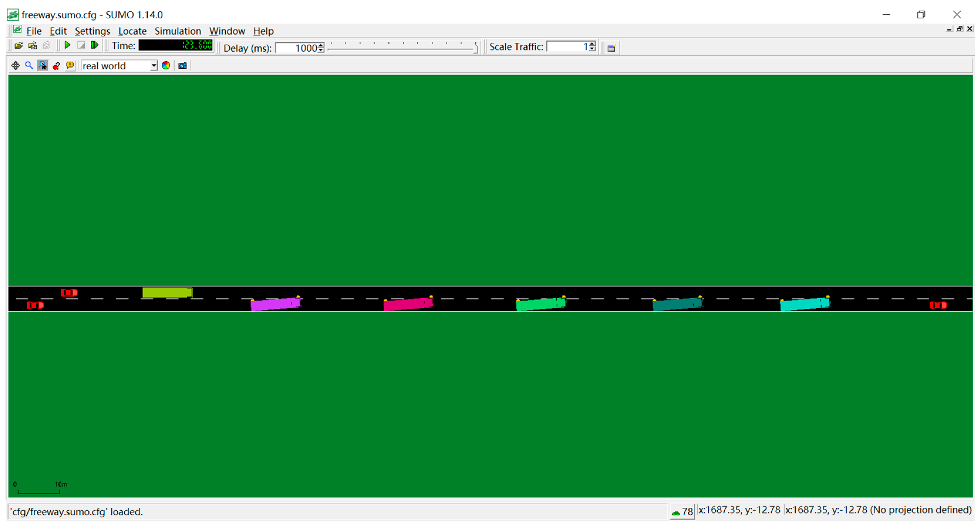Start the simulation with play button
980x528 pixels.
tap(67, 45)
